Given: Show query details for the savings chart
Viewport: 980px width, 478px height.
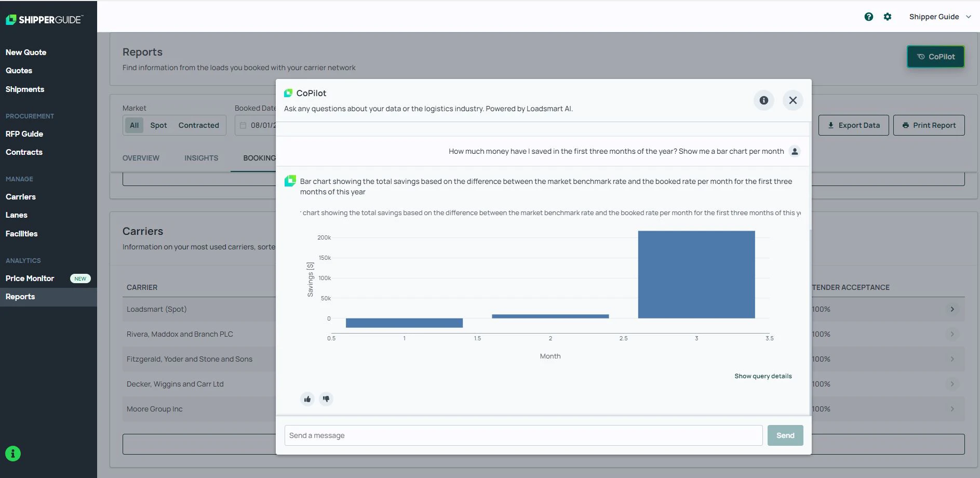Looking at the screenshot, I should coord(763,376).
